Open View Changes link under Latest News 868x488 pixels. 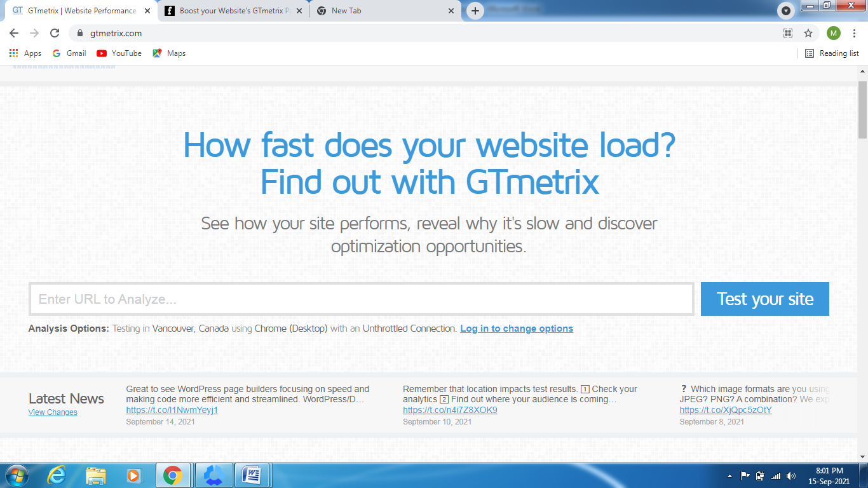pyautogui.click(x=53, y=412)
